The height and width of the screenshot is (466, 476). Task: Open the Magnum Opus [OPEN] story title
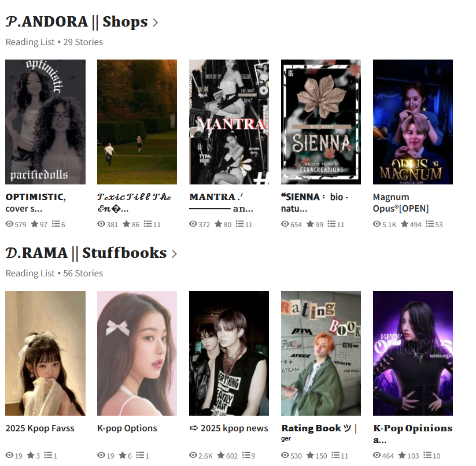[x=401, y=203]
